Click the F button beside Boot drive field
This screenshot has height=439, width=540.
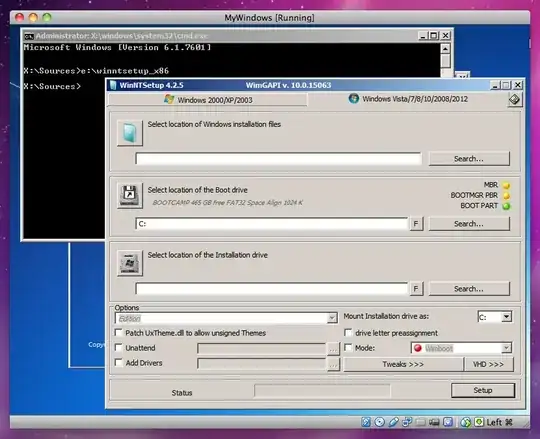416,224
